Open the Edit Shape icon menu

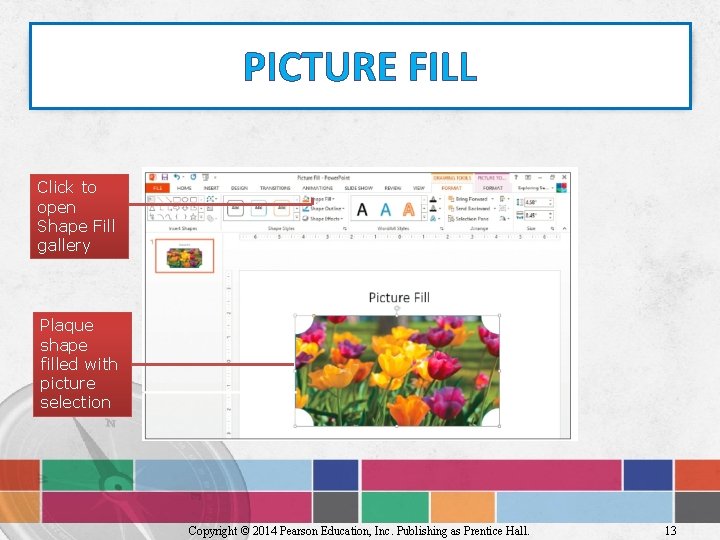tap(212, 199)
